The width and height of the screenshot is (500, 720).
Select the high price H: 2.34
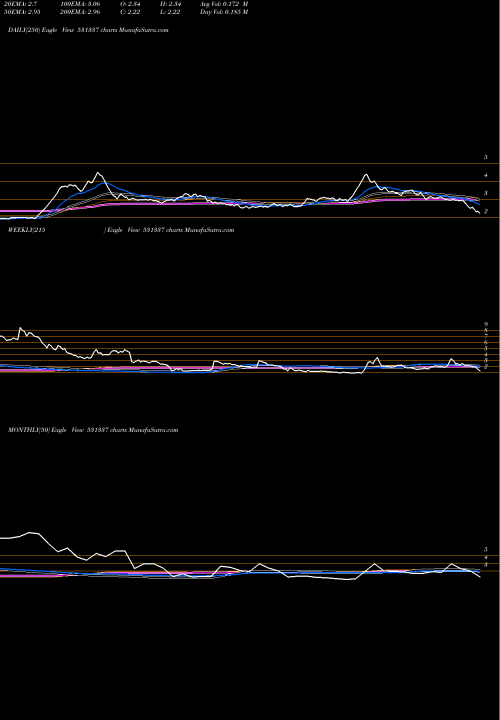170,4
